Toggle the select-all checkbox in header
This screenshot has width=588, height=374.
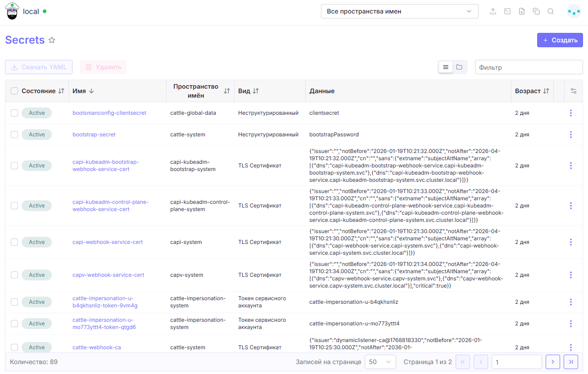click(x=14, y=91)
